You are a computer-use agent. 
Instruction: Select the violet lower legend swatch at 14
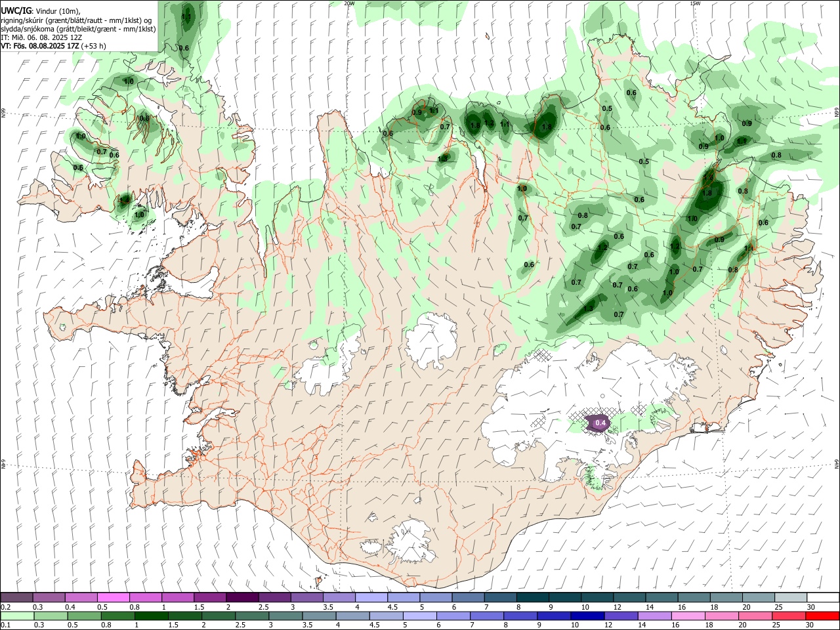tap(654, 616)
